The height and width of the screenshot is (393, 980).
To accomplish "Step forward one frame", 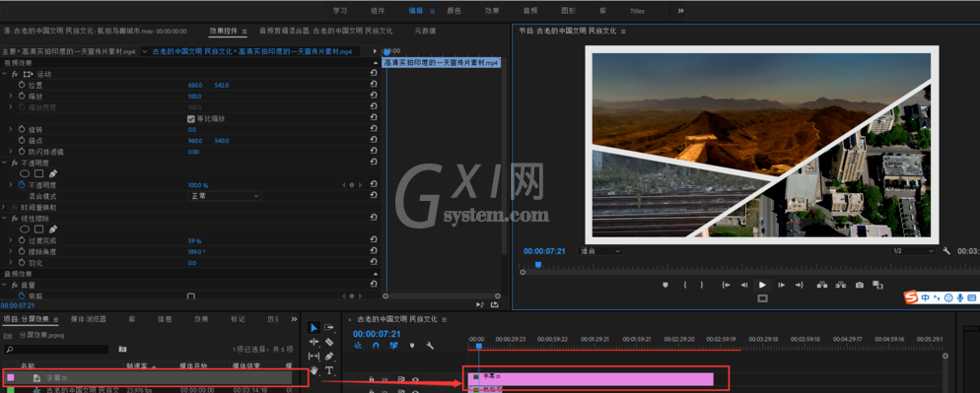I will coord(781,285).
